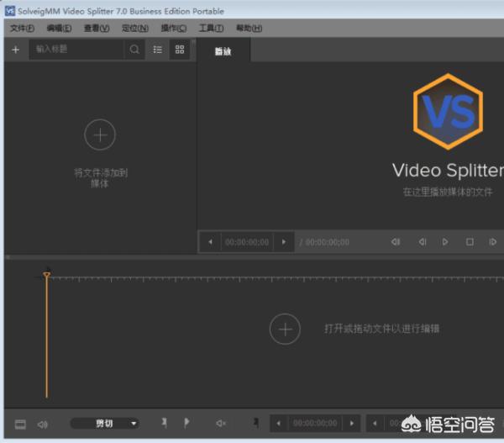Step one frame forward in player

click(492, 242)
